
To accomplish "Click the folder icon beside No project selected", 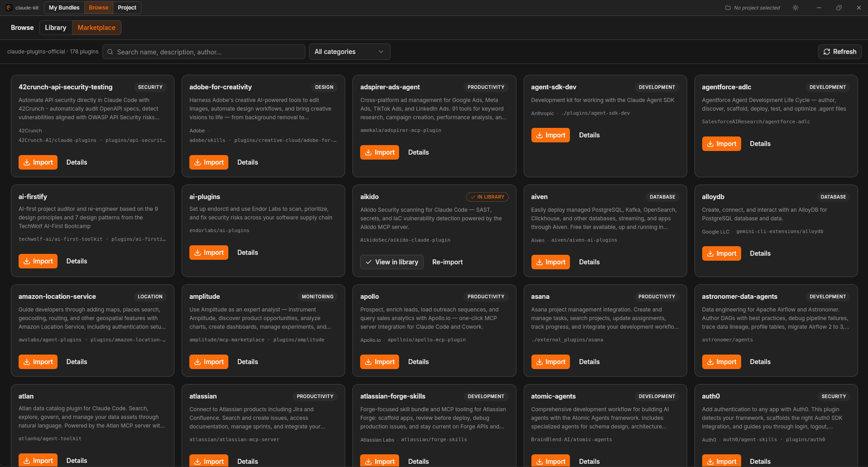I will [728, 8].
